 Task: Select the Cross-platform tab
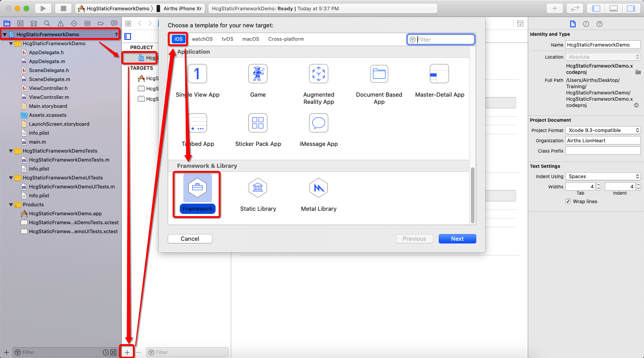[286, 39]
